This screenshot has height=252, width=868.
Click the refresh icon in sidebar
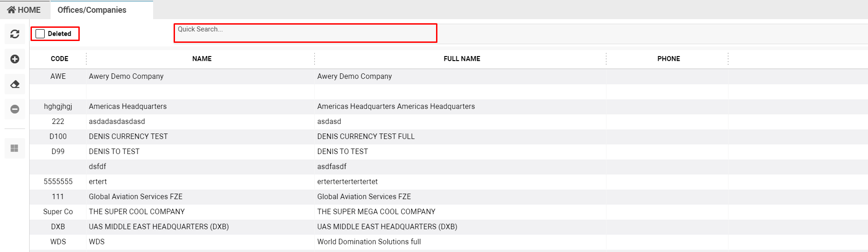pyautogui.click(x=15, y=34)
